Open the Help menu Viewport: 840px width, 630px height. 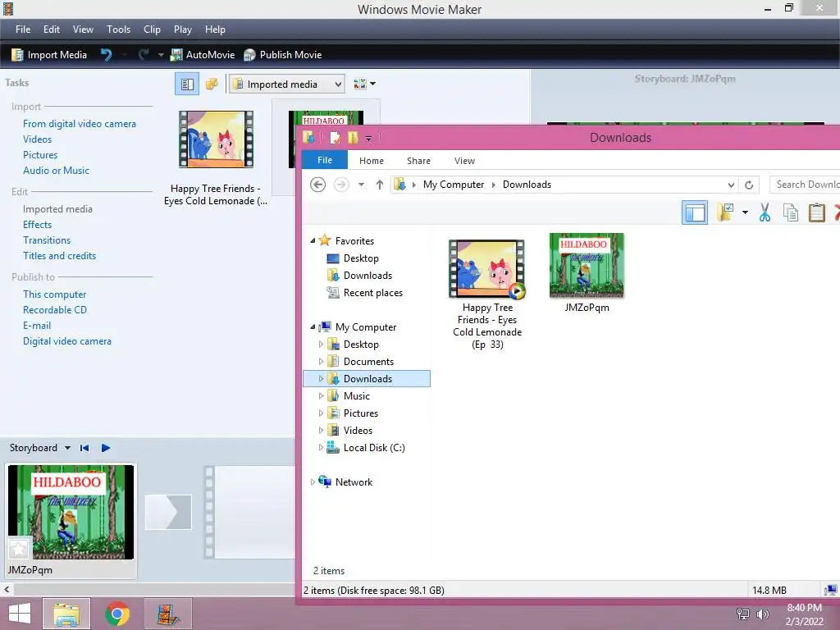click(215, 30)
